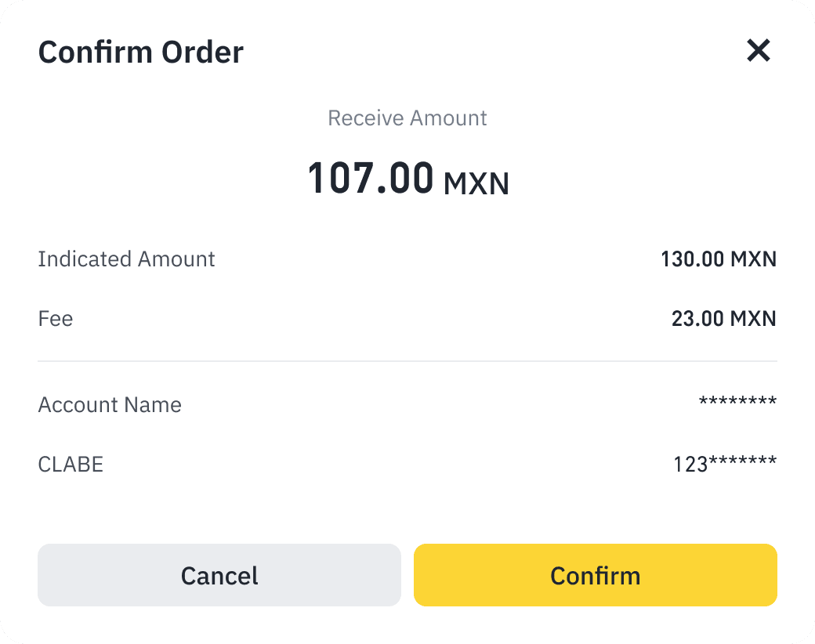
Task: Click the masked account name asterisks
Action: pos(737,403)
